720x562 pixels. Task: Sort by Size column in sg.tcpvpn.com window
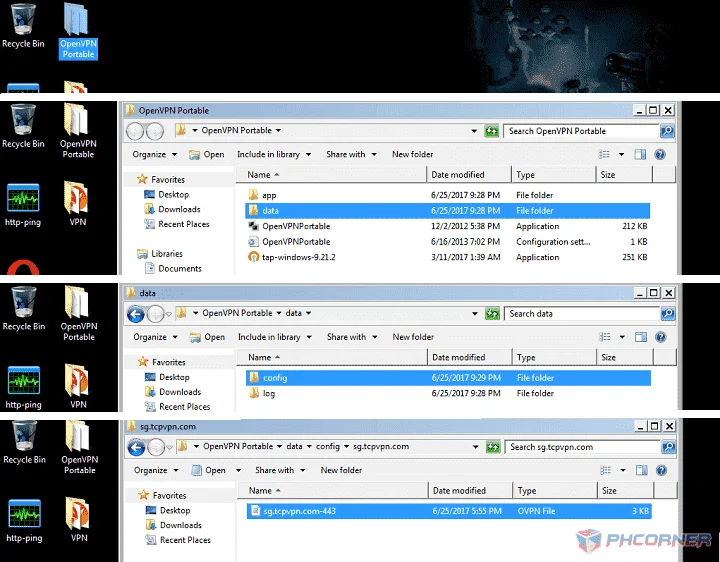[625, 491]
